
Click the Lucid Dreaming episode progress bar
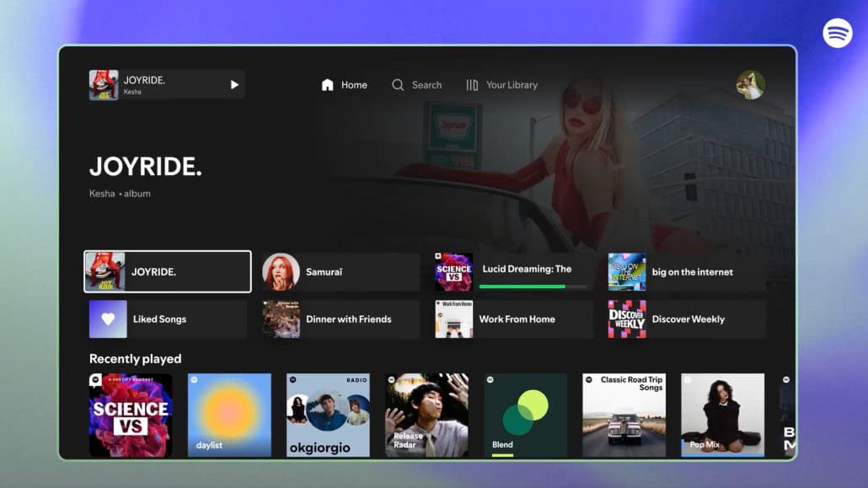pos(533,287)
